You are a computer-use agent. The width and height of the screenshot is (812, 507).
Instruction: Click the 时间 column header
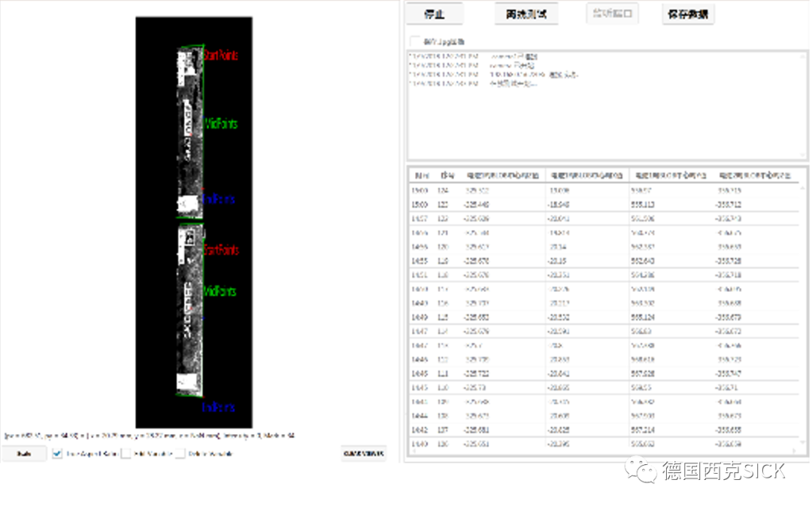pos(422,175)
